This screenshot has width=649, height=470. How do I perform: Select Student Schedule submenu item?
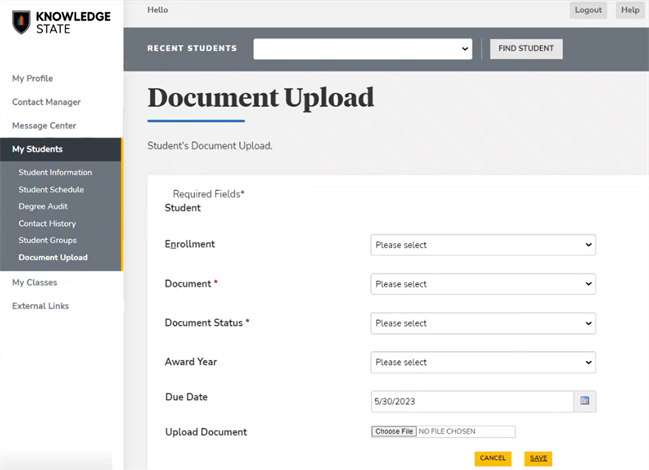51,190
